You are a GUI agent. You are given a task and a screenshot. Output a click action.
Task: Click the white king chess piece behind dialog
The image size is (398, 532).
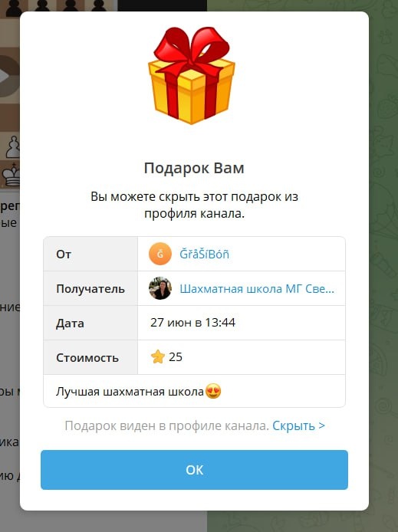12,174
